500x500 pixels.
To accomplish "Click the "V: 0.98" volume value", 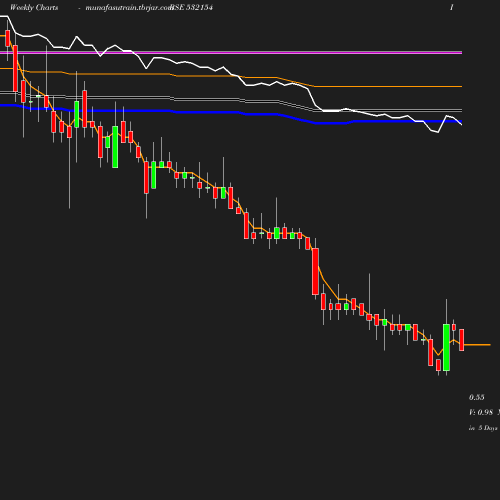I will [481, 412].
